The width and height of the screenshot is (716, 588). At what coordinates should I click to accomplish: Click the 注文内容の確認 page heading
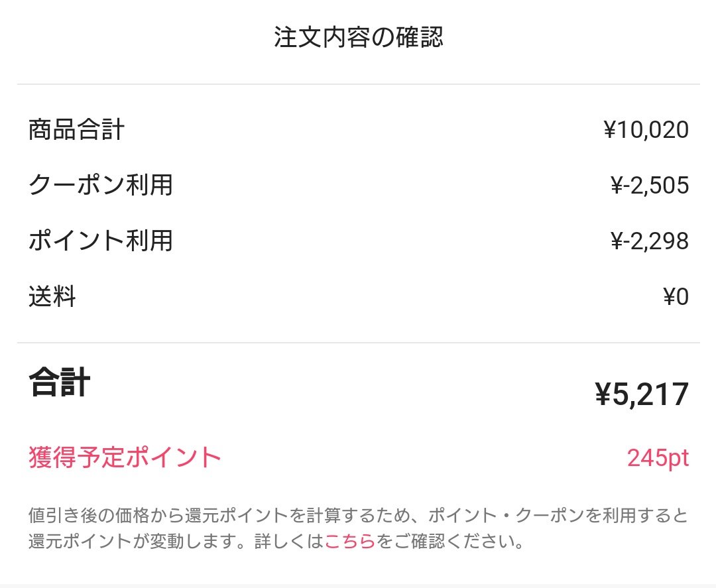coord(358,38)
